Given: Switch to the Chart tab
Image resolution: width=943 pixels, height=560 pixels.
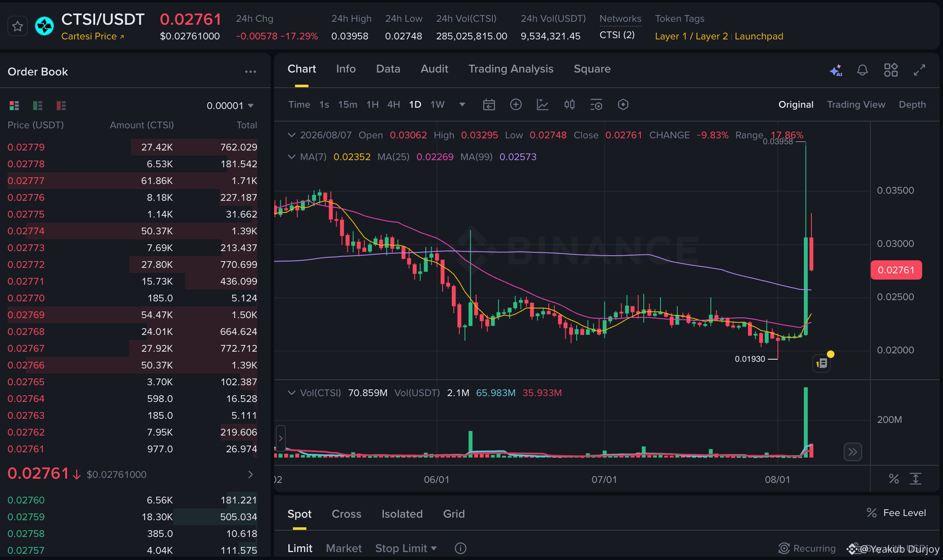Looking at the screenshot, I should (302, 69).
